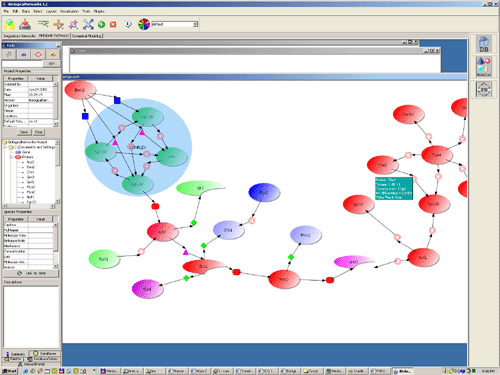
Task: Select the red ellipse protein tool
Action: [x=38, y=54]
